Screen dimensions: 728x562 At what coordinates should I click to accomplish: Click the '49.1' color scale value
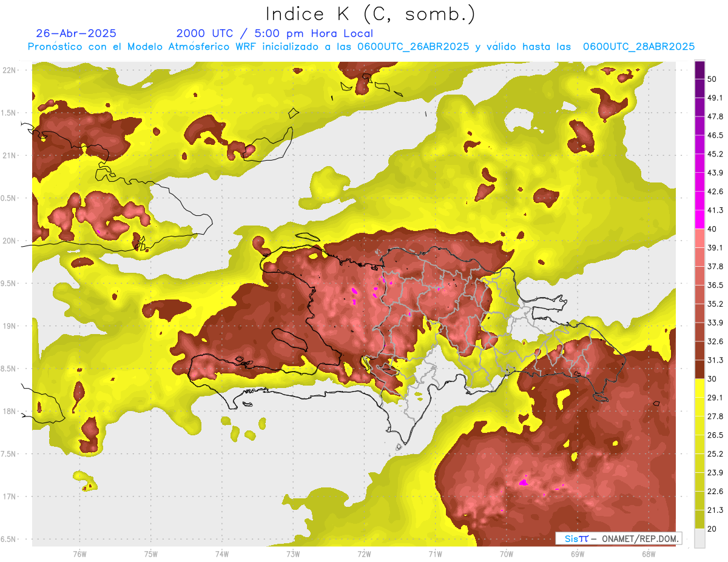(715, 98)
